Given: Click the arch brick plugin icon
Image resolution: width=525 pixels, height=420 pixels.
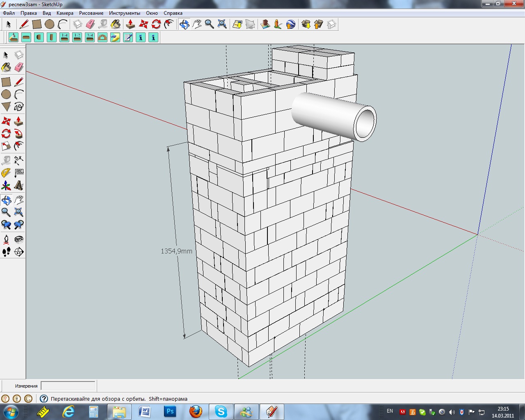Looking at the screenshot, I should (x=103, y=38).
